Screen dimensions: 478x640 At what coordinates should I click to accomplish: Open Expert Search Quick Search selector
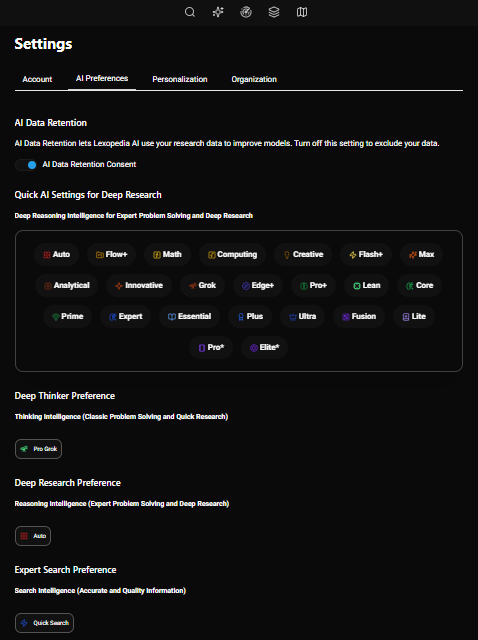[44, 623]
